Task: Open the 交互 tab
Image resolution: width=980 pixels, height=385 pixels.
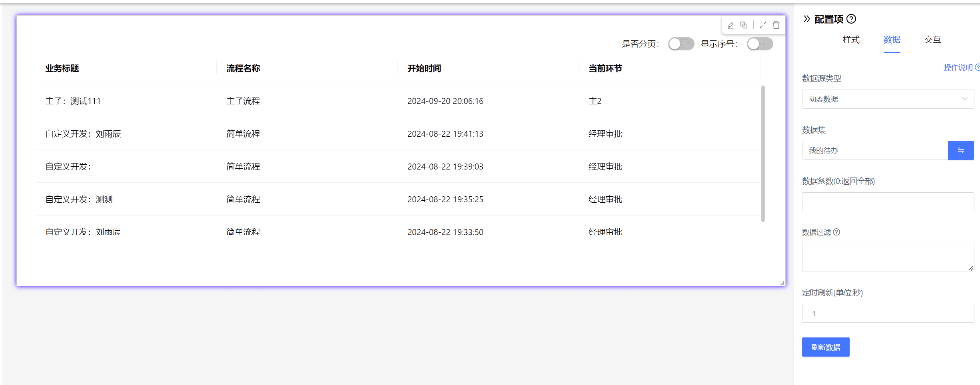Action: [x=932, y=40]
